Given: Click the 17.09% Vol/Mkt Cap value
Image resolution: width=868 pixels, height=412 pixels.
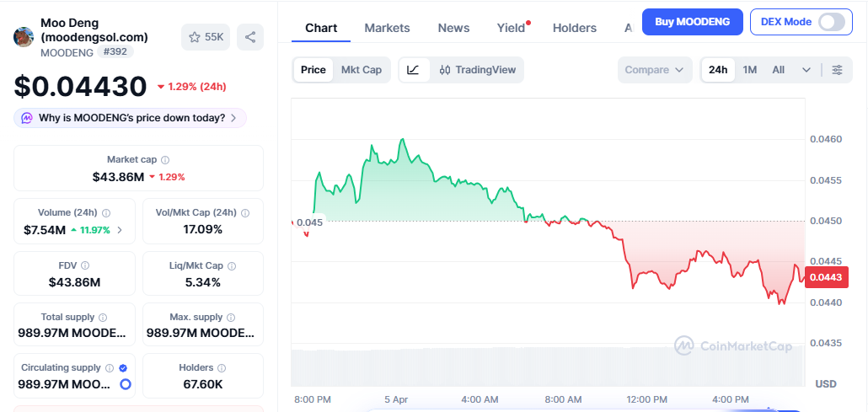Looking at the screenshot, I should click(202, 230).
